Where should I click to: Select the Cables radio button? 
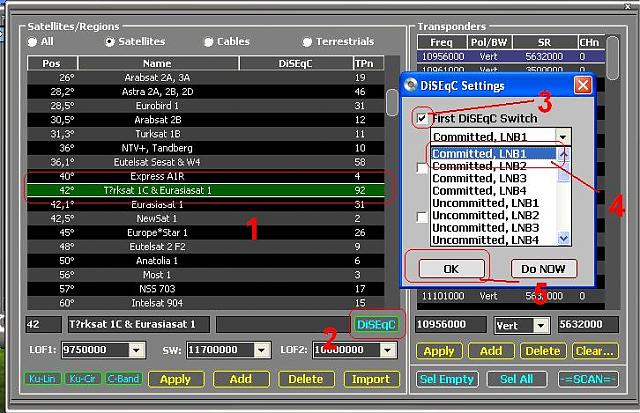209,42
